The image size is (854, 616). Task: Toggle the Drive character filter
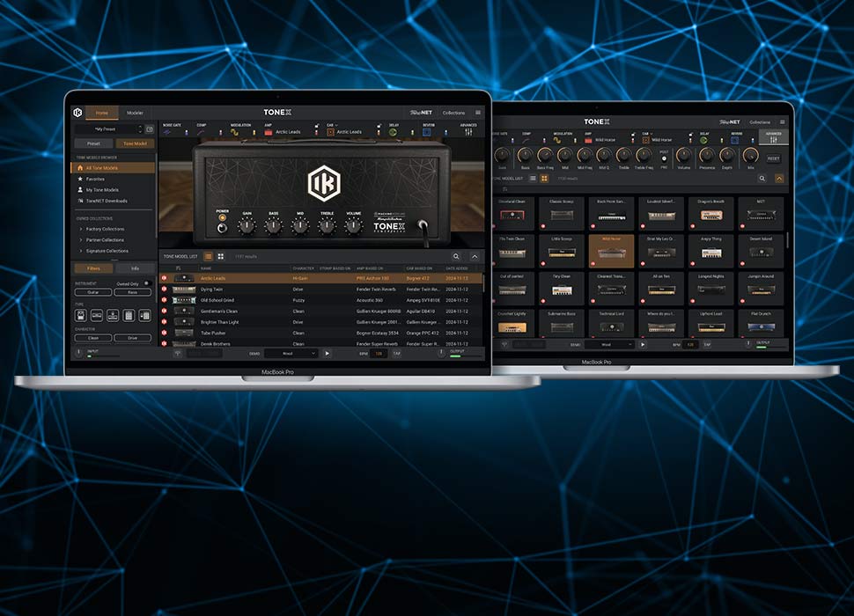133,338
